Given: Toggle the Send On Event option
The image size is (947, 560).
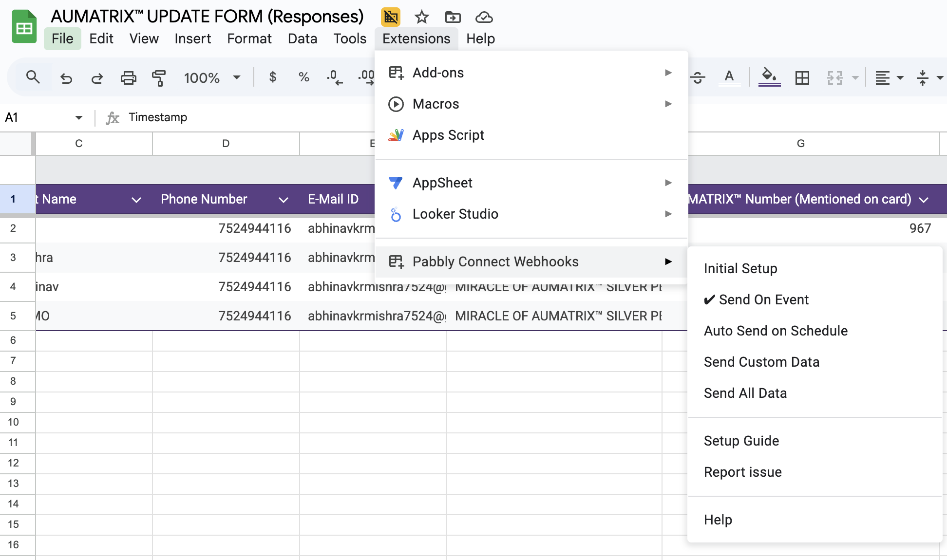Looking at the screenshot, I should click(763, 299).
